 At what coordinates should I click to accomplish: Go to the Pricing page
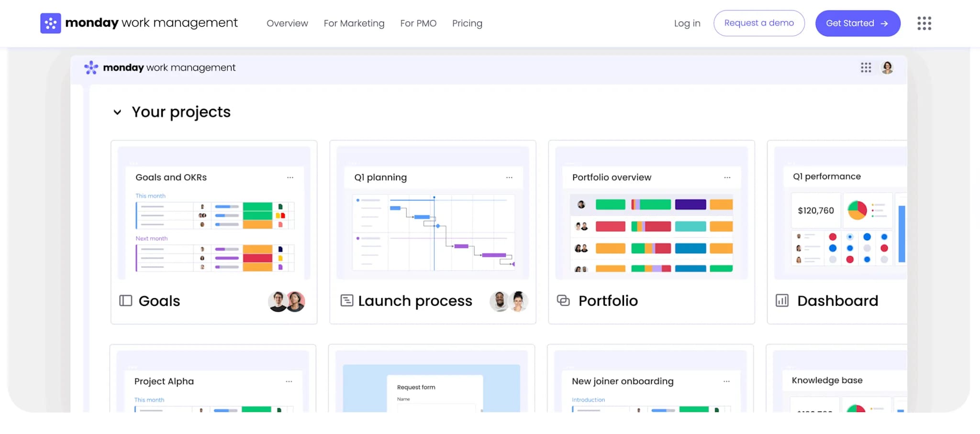click(467, 23)
